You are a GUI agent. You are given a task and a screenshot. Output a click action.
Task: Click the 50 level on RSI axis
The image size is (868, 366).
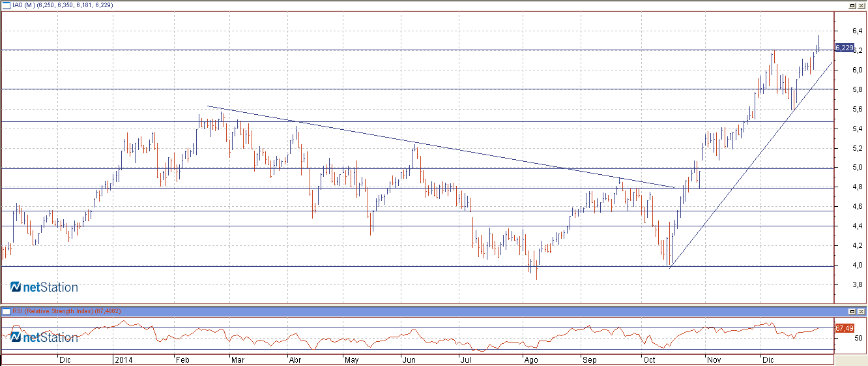click(860, 338)
